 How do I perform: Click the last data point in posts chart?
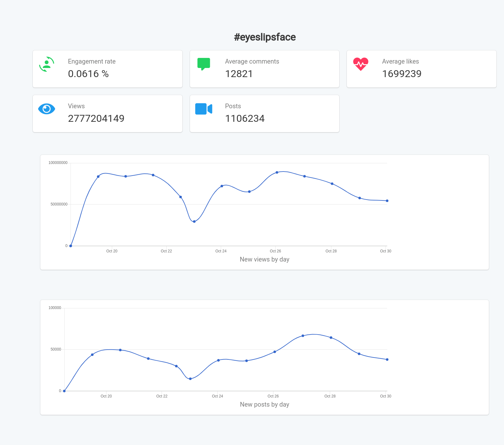tap(387, 359)
